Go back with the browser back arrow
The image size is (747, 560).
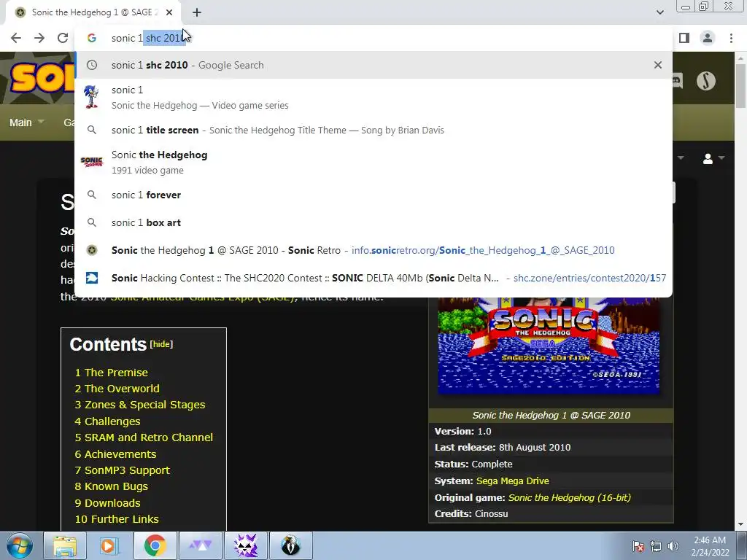16,38
